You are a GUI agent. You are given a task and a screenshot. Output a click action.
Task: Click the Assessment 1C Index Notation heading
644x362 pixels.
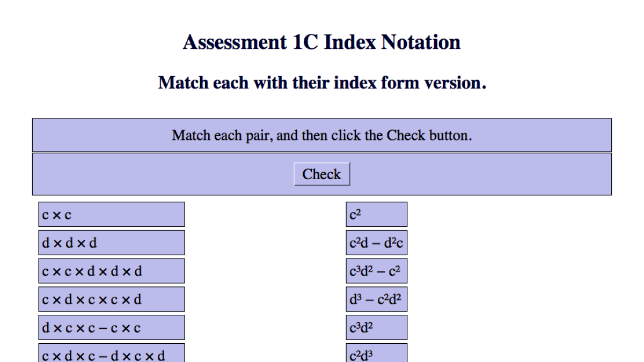(321, 42)
